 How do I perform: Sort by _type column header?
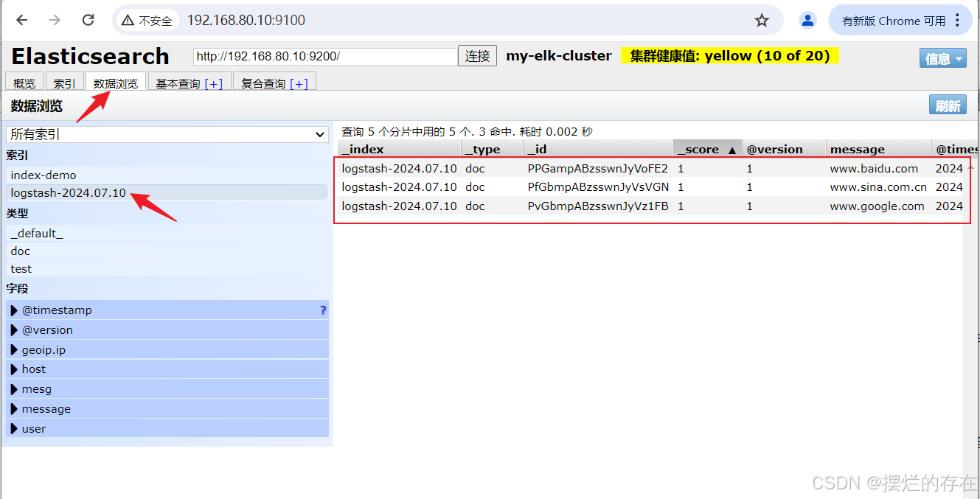pos(493,149)
